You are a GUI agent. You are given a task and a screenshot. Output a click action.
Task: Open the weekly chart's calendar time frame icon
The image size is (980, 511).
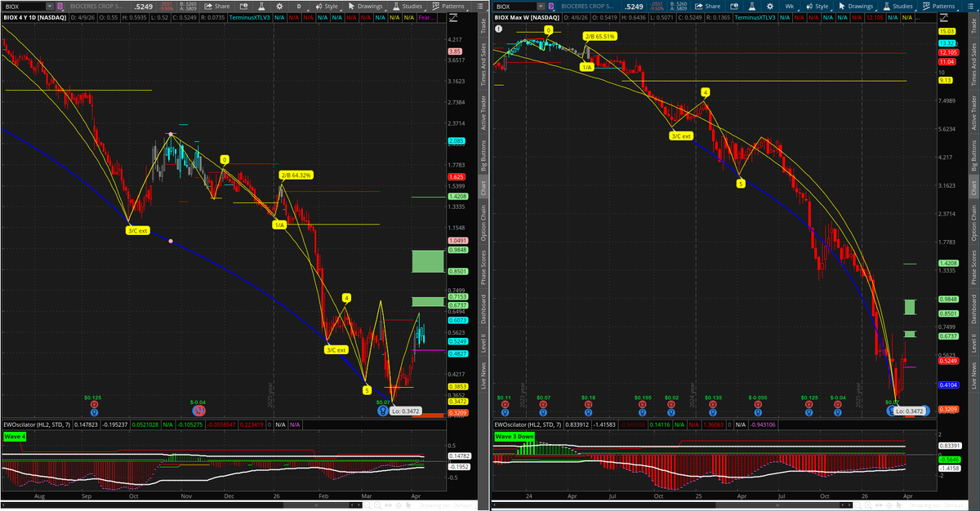point(733,7)
